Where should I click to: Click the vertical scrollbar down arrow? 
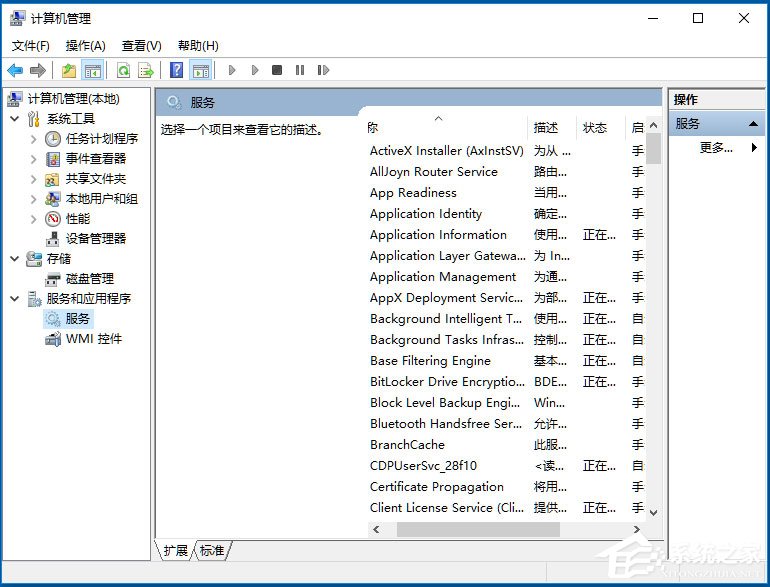click(654, 513)
